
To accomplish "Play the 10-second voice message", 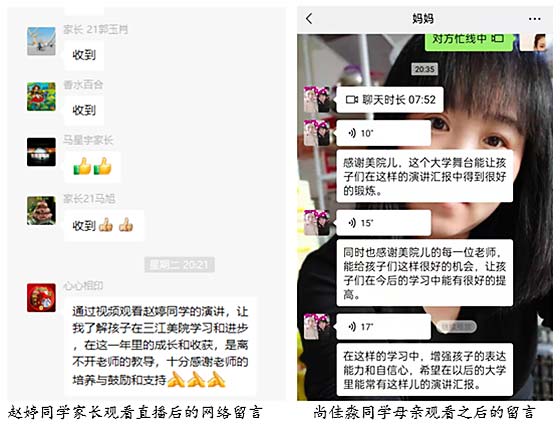I will pos(384,133).
